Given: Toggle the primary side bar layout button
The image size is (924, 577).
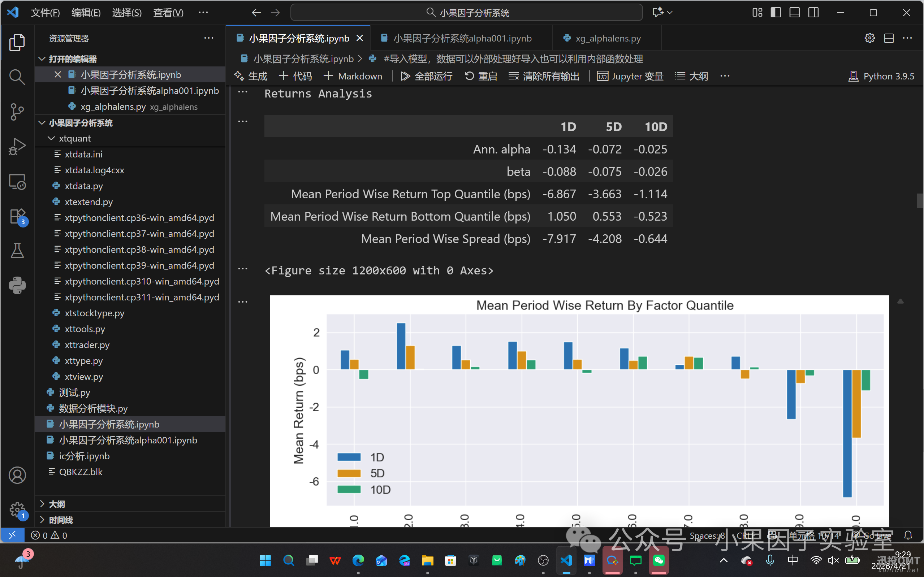Looking at the screenshot, I should pos(776,13).
